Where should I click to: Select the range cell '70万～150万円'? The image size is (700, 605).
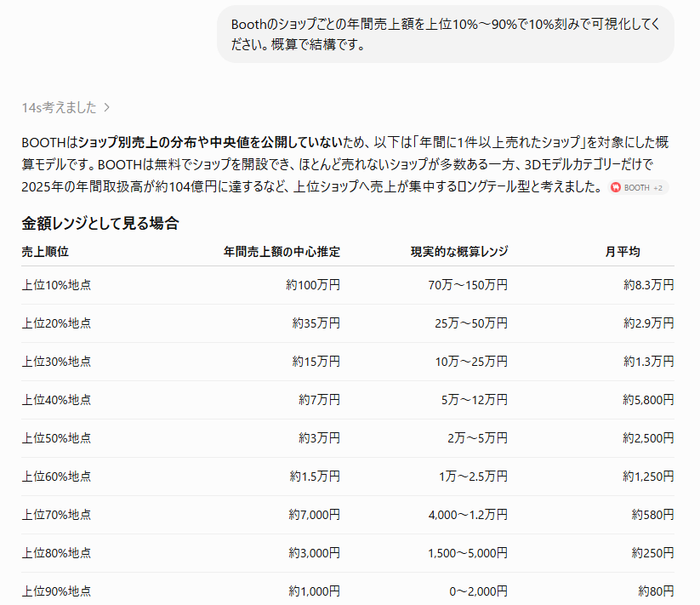point(468,285)
